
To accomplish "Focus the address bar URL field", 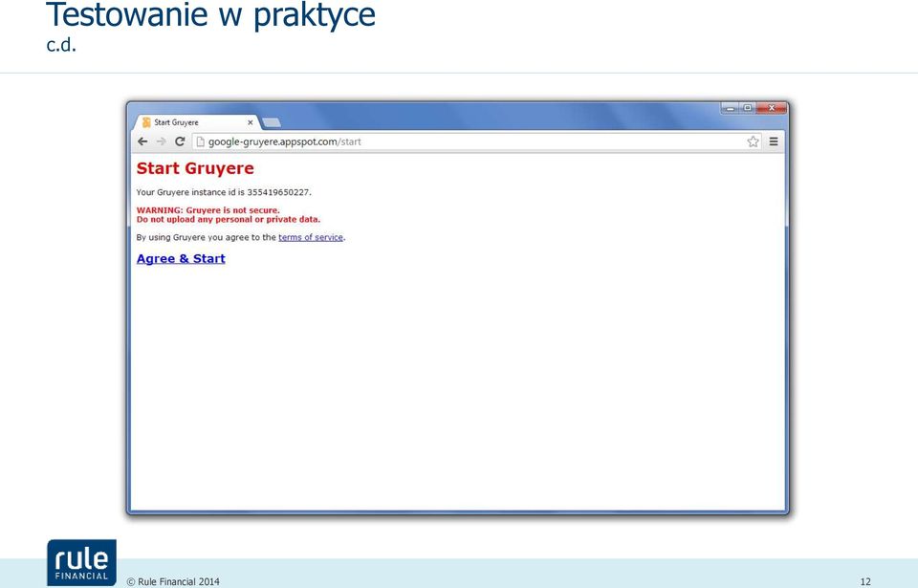I will click(476, 142).
